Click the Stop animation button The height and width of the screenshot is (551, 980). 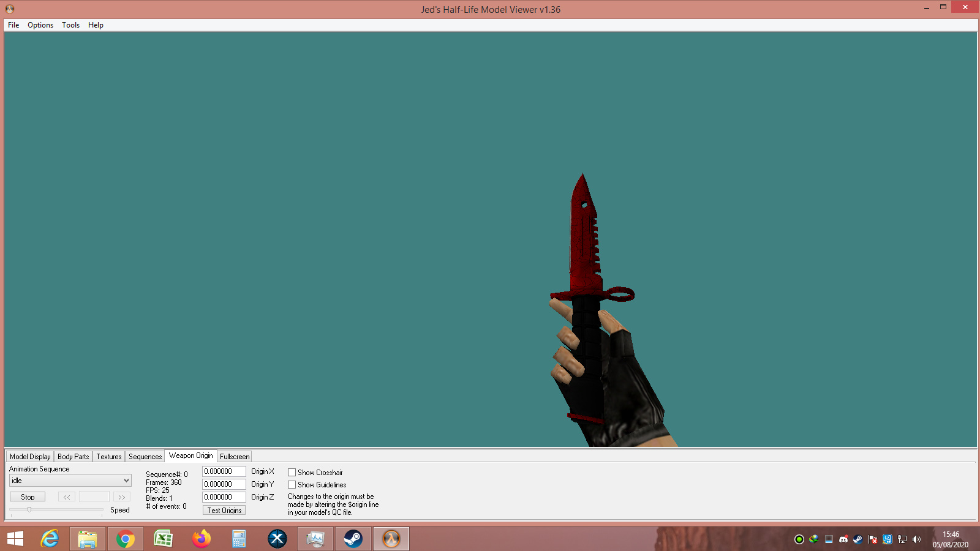click(x=28, y=497)
